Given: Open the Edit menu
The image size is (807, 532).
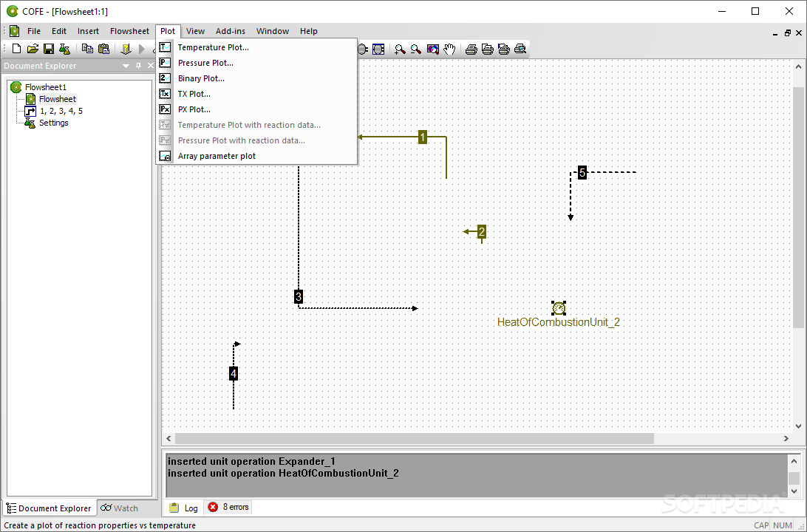Looking at the screenshot, I should pyautogui.click(x=59, y=31).
